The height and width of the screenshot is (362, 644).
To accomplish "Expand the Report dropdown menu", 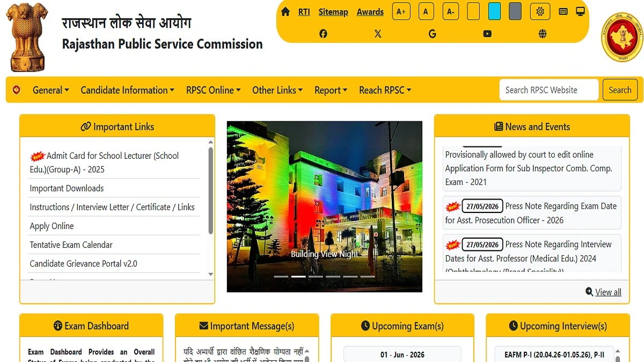I will tap(331, 90).
